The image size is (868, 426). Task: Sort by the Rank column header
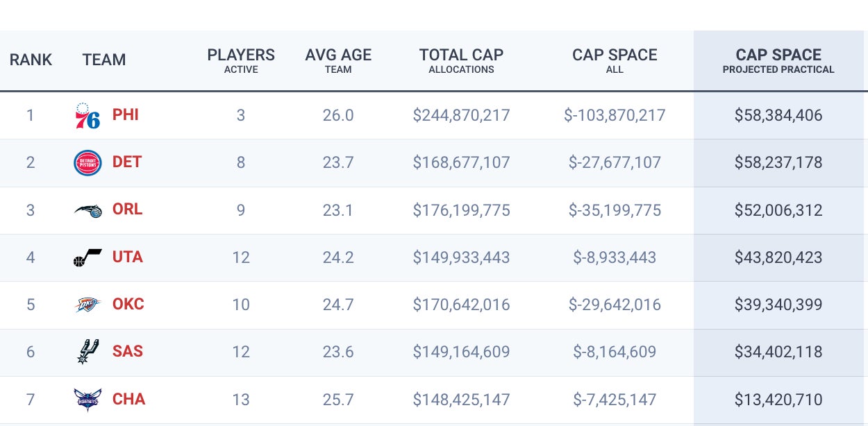click(x=31, y=60)
